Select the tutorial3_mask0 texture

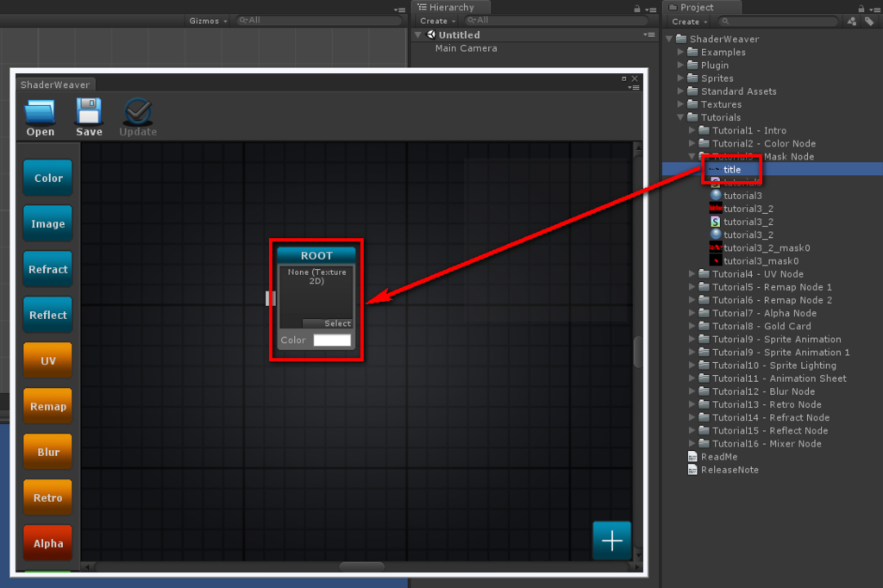(x=754, y=260)
